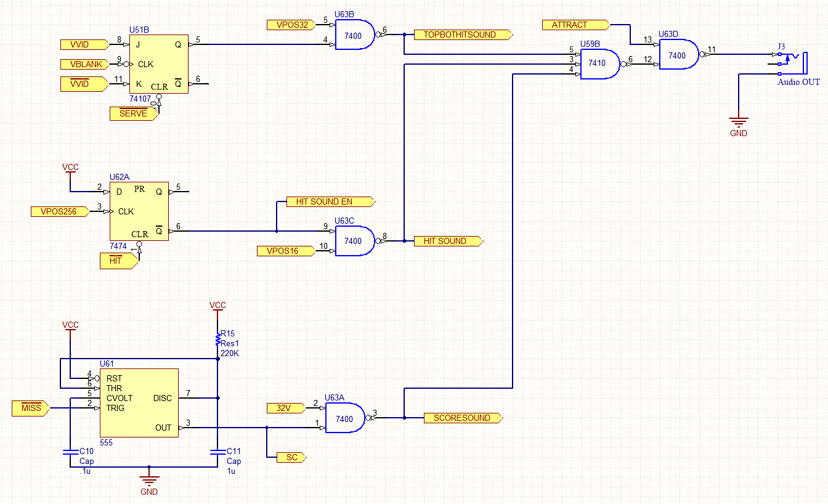Screen dimensions: 828x504
Task: Select the VPOS32 input port
Action: click(292, 25)
